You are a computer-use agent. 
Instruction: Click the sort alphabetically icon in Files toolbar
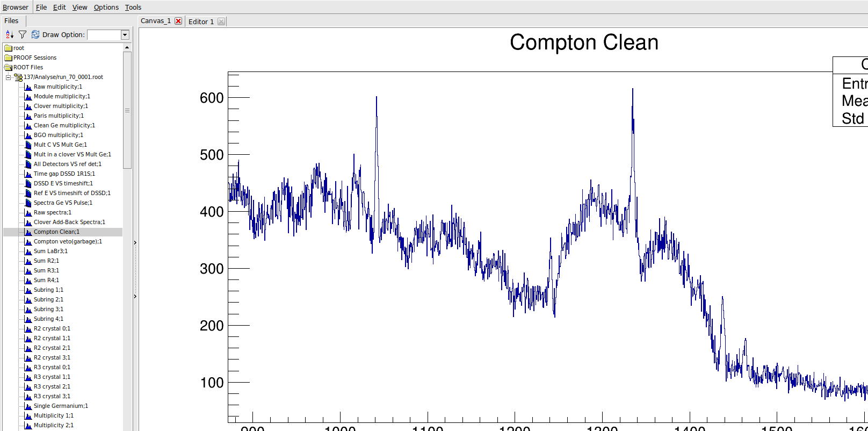click(x=9, y=35)
